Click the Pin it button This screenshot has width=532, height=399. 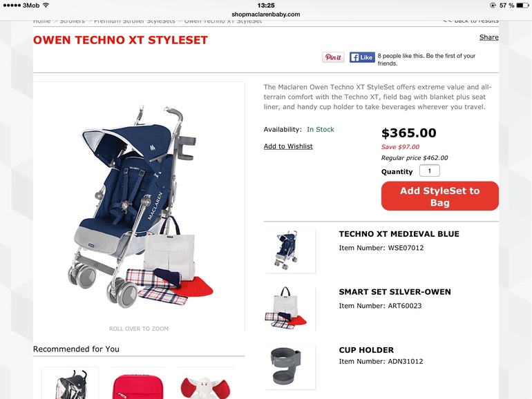pyautogui.click(x=333, y=57)
